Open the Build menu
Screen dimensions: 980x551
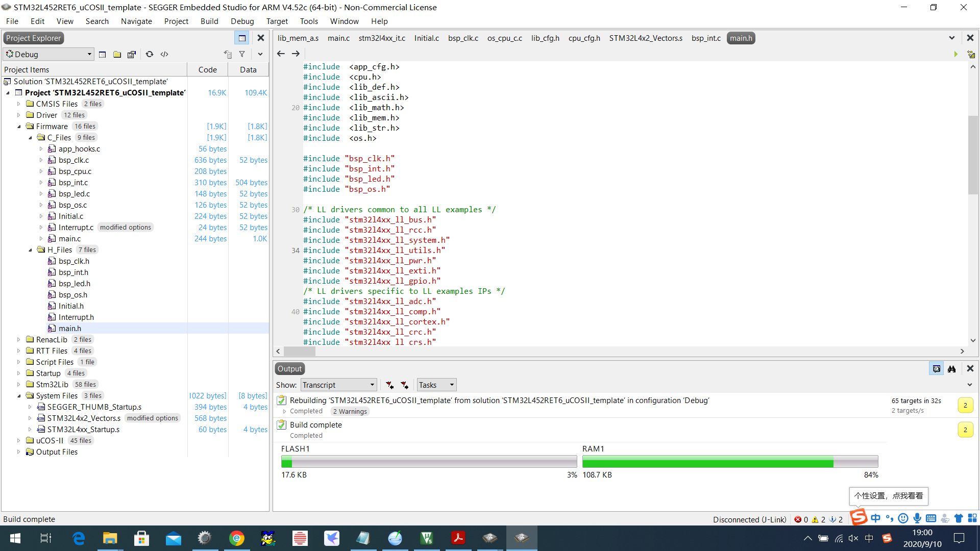(x=209, y=21)
